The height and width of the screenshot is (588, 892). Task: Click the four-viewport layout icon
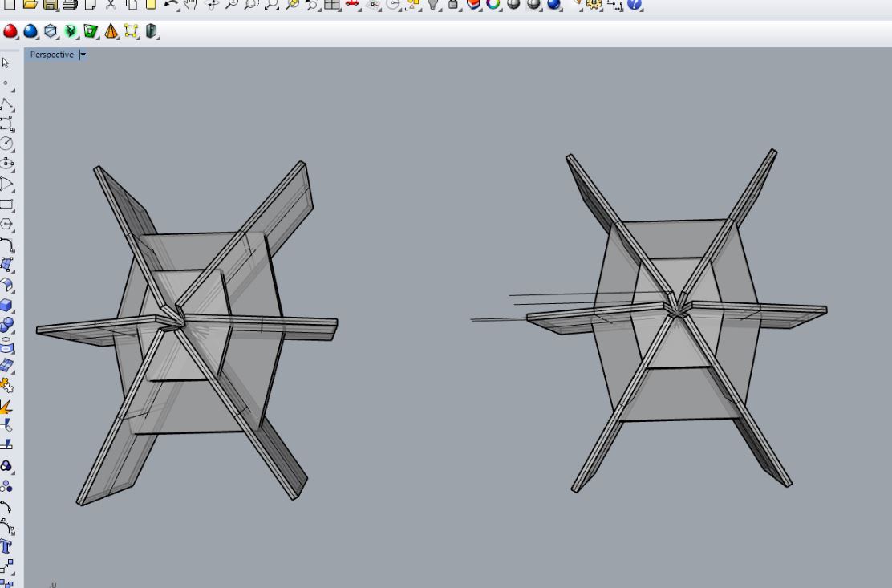tap(331, 5)
